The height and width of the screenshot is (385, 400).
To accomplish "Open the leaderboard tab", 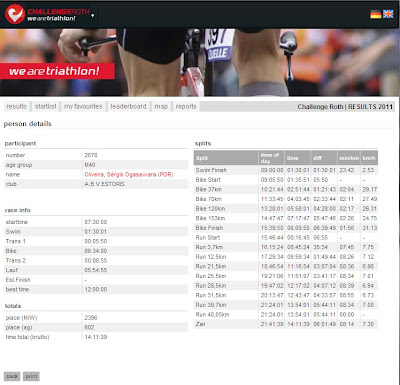I will coord(128,106).
